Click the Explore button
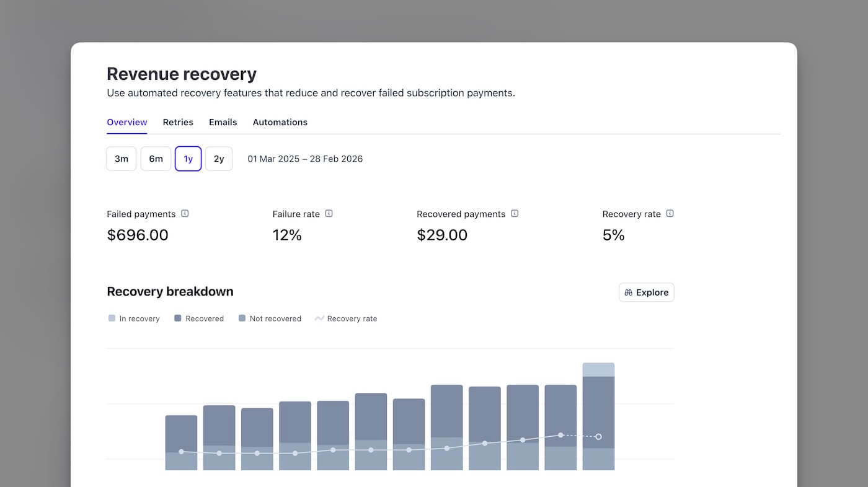868x487 pixels. click(x=646, y=292)
